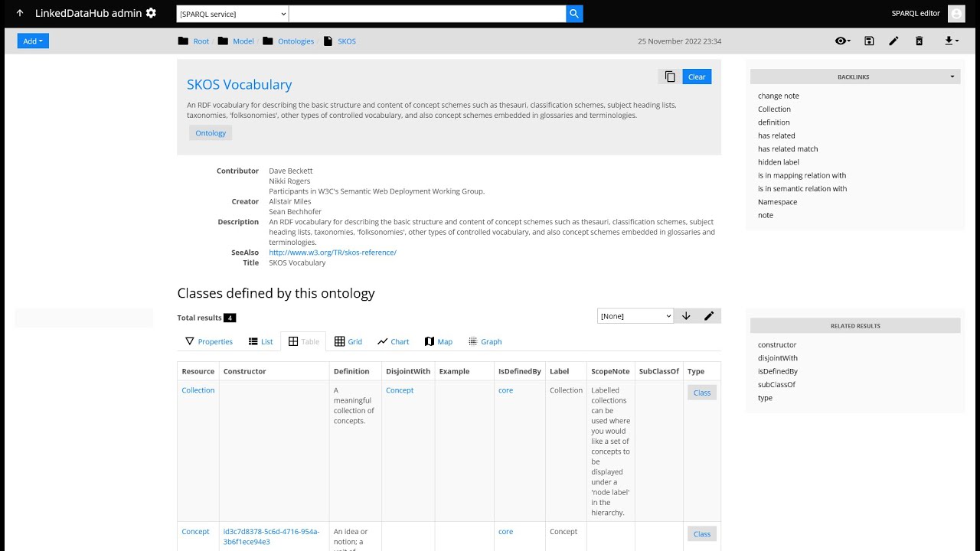Click the trash delete icon
This screenshot has width=980, height=551.
click(919, 41)
